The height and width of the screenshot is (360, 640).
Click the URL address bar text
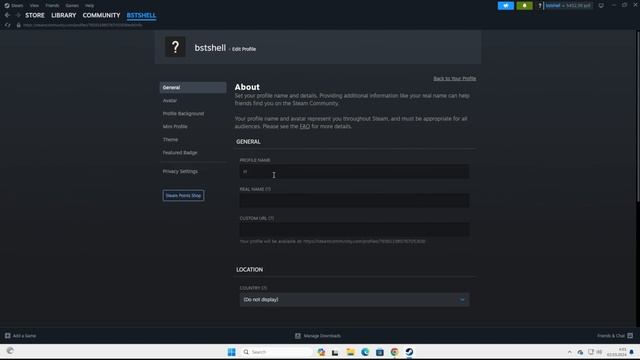pyautogui.click(x=83, y=25)
